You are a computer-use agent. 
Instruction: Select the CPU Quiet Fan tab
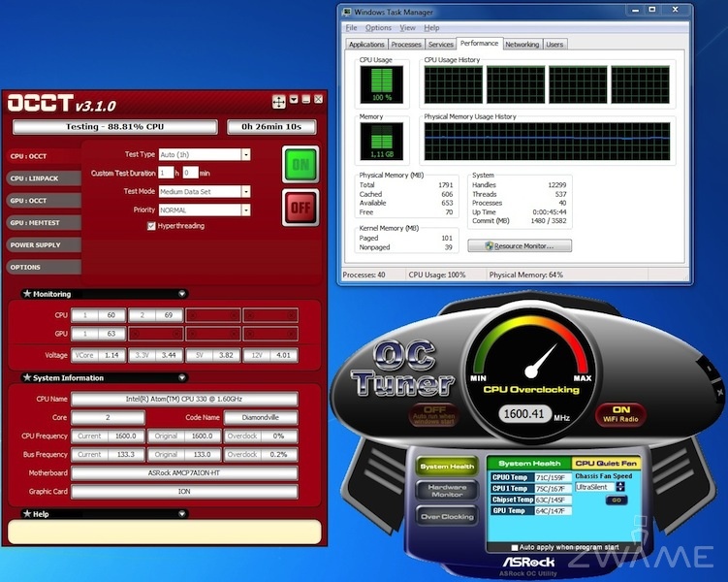[606, 463]
